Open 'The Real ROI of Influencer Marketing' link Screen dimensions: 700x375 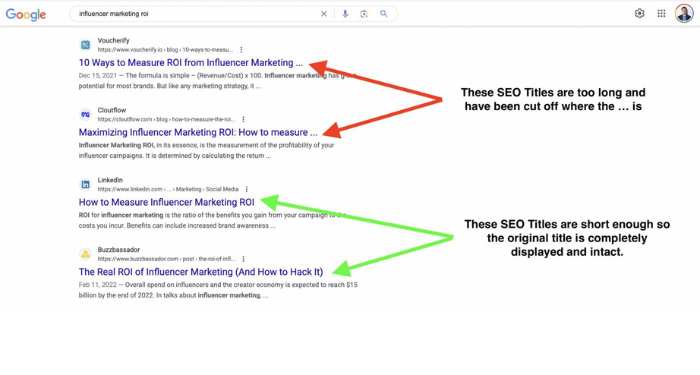pos(201,272)
